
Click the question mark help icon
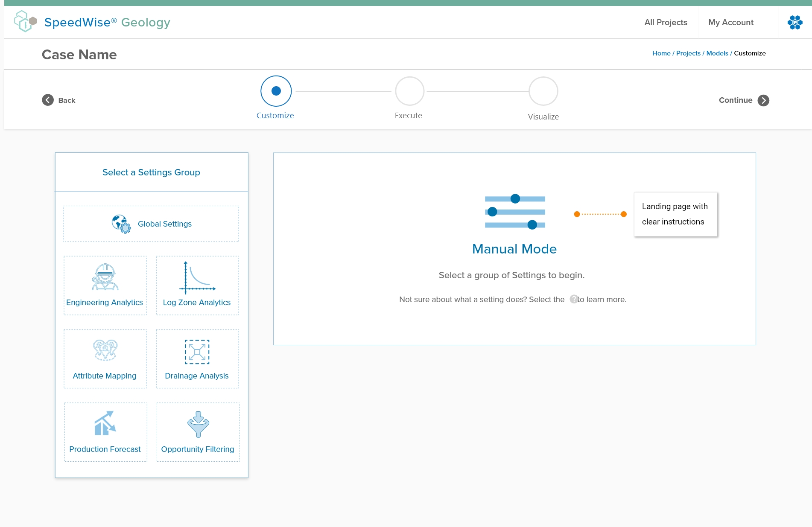574,299
